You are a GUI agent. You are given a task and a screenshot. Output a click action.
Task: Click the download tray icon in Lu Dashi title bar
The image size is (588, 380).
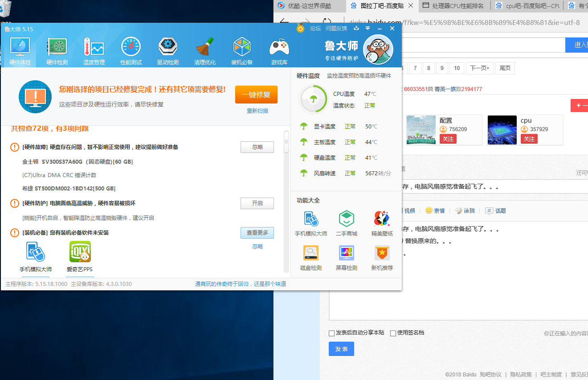point(356,29)
